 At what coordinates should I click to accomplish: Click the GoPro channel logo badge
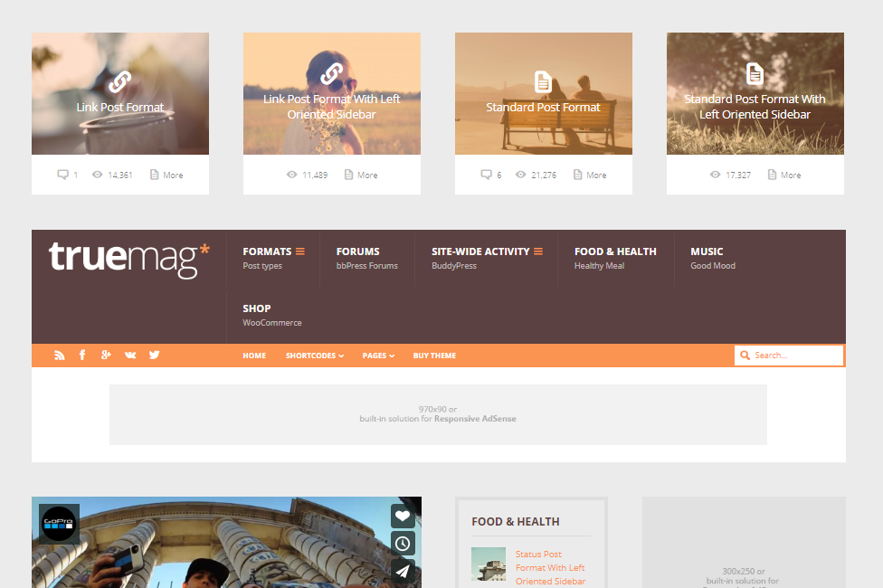click(59, 524)
